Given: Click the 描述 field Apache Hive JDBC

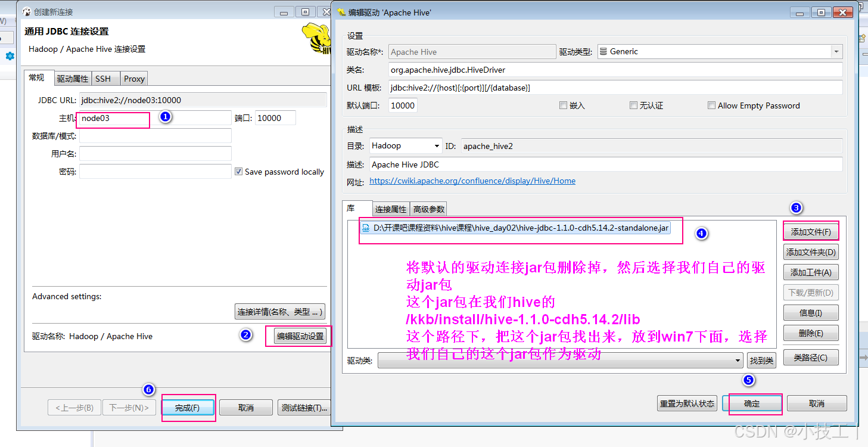Looking at the screenshot, I should pyautogui.click(x=606, y=164).
